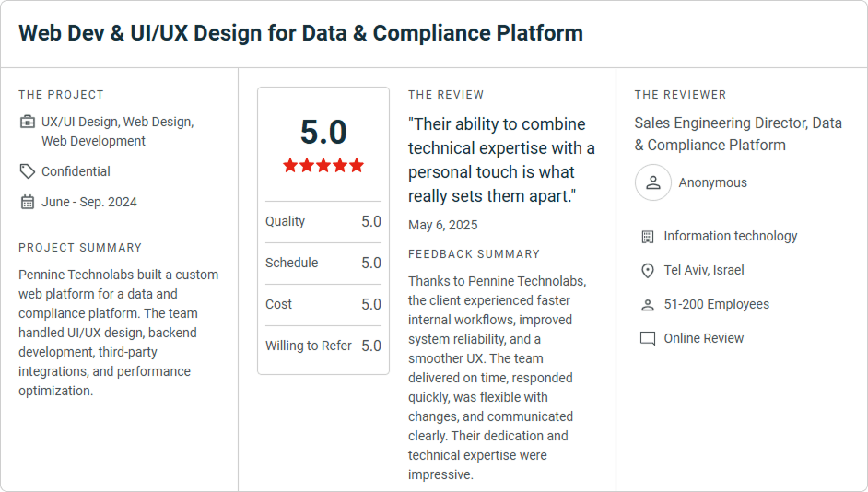Image resolution: width=868 pixels, height=492 pixels.
Task: Click the briefcase services icon
Action: 28,122
